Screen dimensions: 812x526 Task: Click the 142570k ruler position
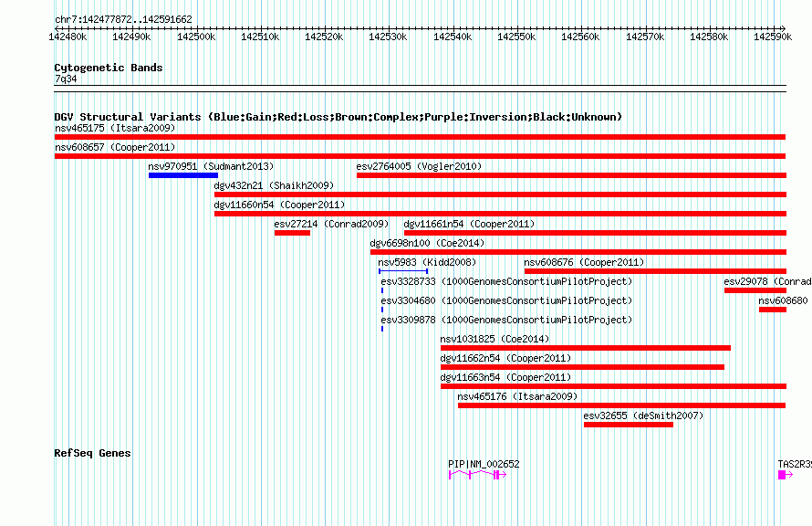click(x=645, y=37)
